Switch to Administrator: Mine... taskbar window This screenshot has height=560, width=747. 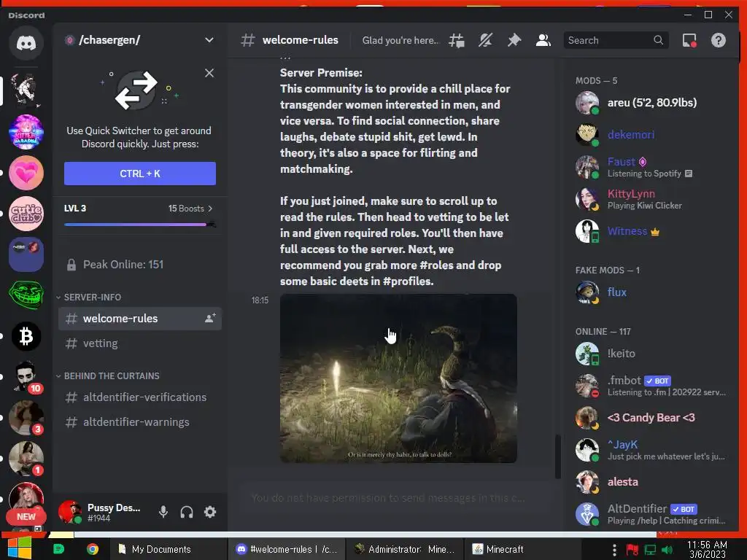tap(404, 549)
